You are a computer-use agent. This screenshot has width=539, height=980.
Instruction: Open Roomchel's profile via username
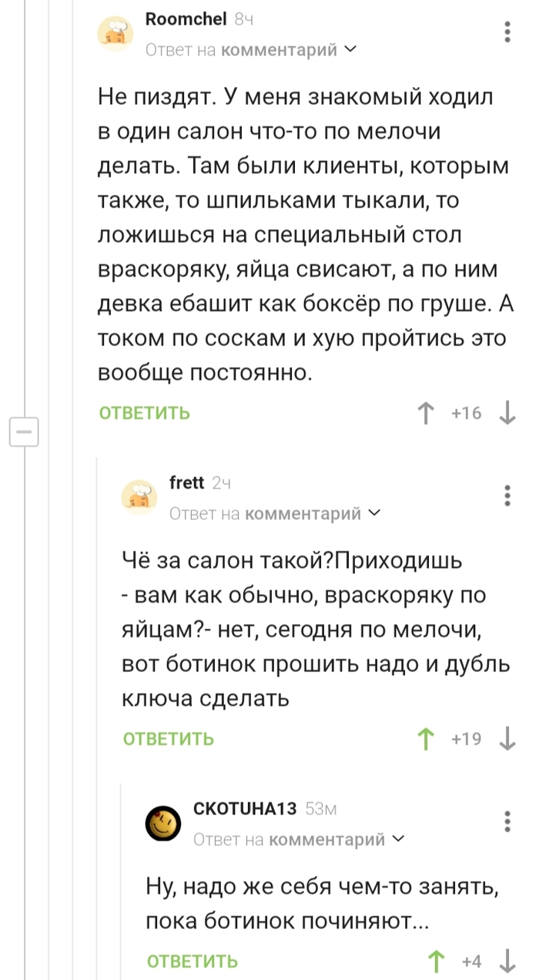click(x=186, y=20)
